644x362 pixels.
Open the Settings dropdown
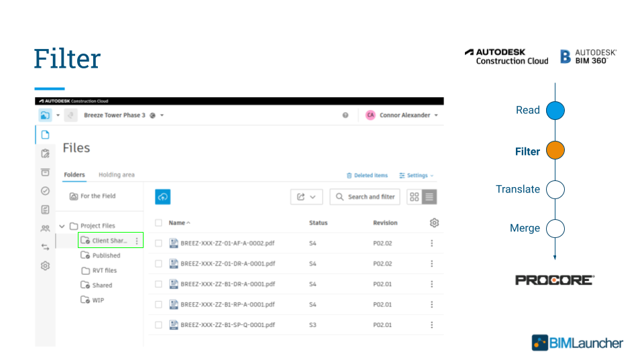point(416,175)
